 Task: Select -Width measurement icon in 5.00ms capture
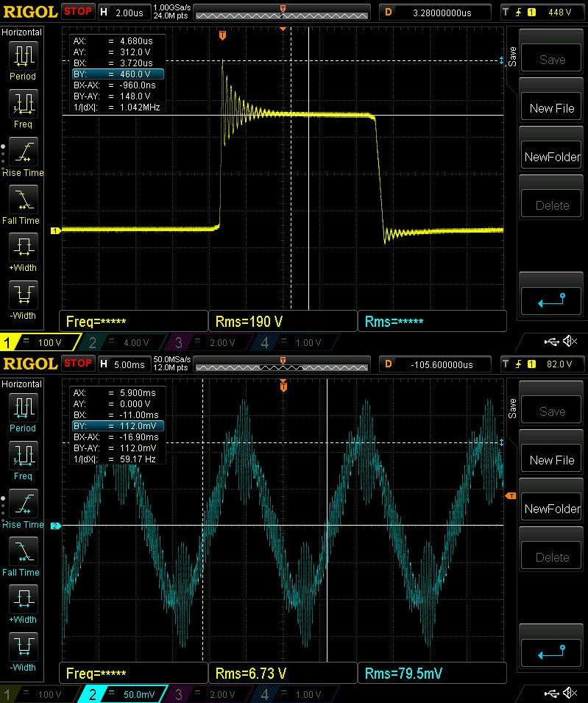[x=24, y=646]
